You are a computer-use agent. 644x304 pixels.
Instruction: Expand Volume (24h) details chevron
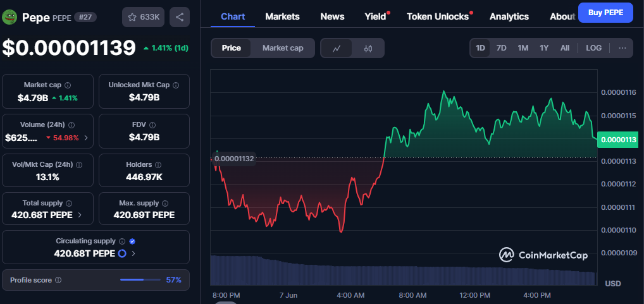pos(86,138)
